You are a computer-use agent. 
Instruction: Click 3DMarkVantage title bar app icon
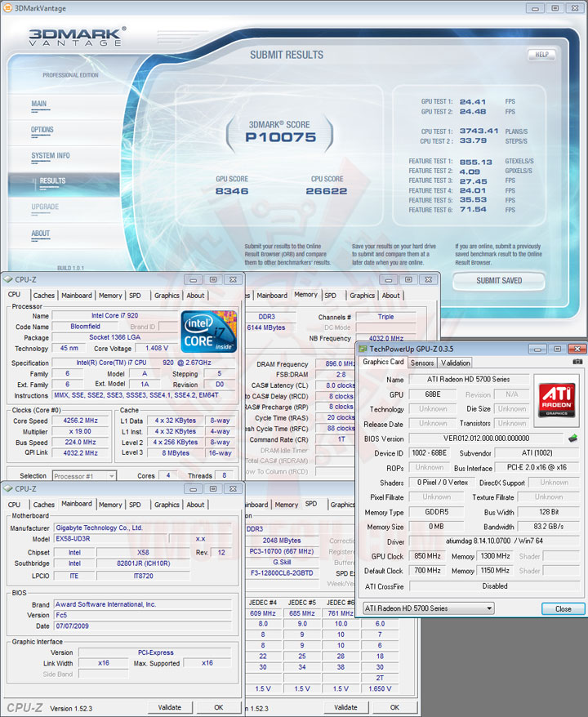point(7,8)
